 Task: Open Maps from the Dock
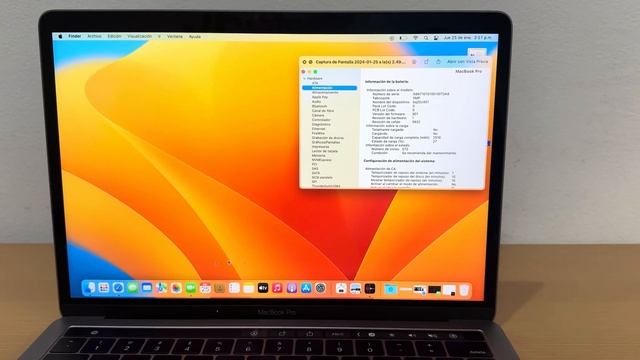162,288
